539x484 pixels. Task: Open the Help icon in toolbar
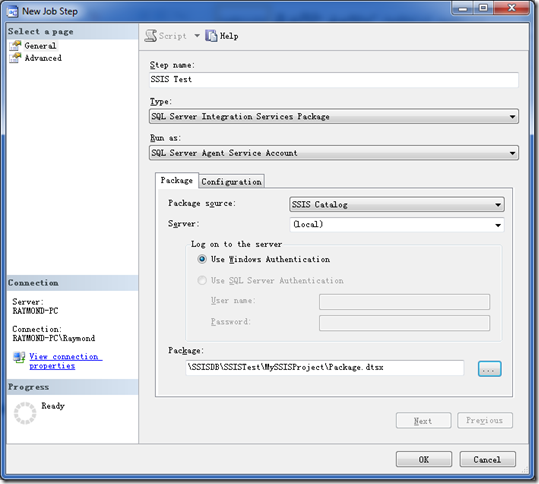coord(211,36)
